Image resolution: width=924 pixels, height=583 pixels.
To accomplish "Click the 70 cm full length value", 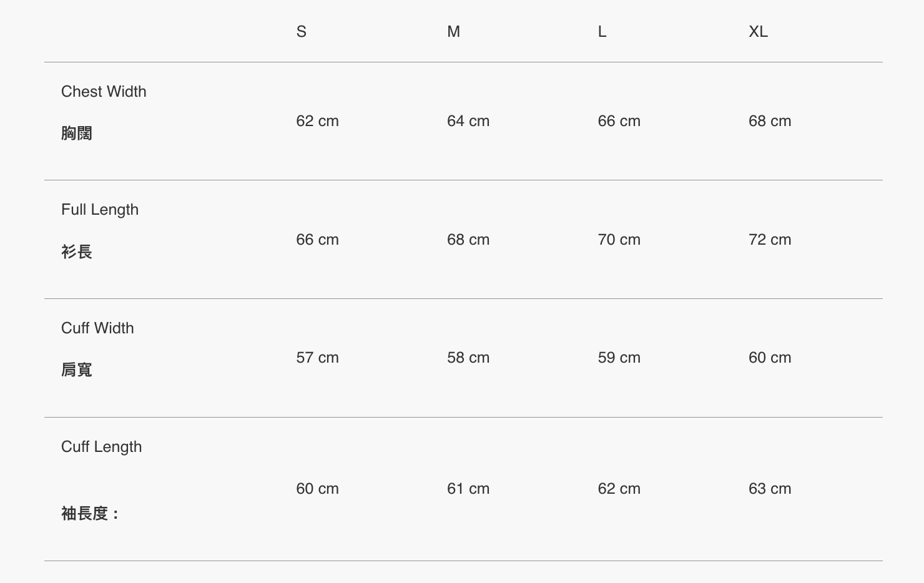I will (619, 240).
